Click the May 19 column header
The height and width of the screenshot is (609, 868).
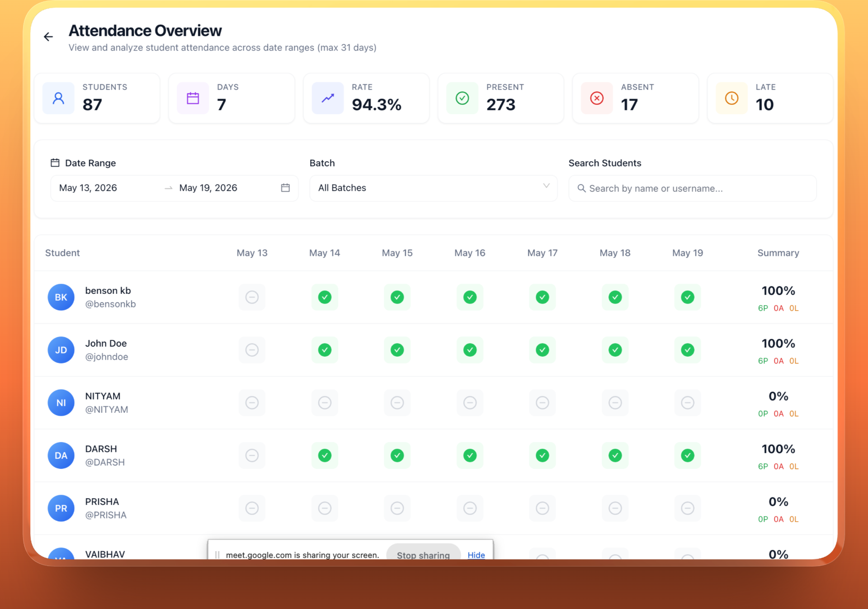tap(688, 253)
